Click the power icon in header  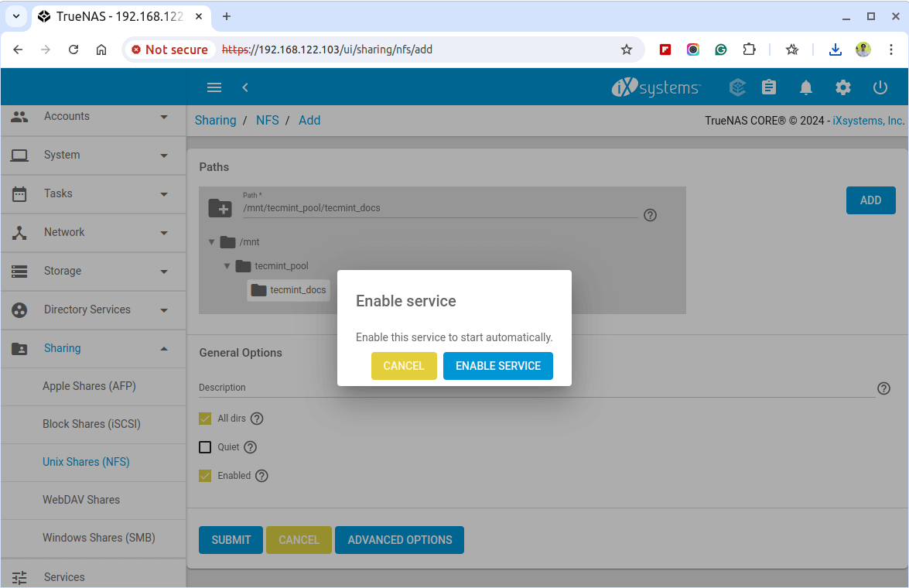(880, 87)
